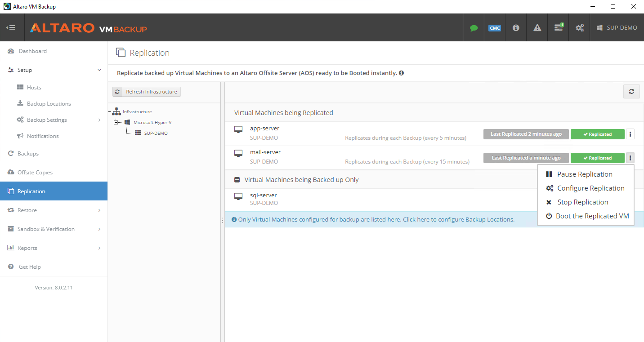Viewport: 644px width, 342px height.
Task: Click the mail-server VM name
Action: point(265,152)
